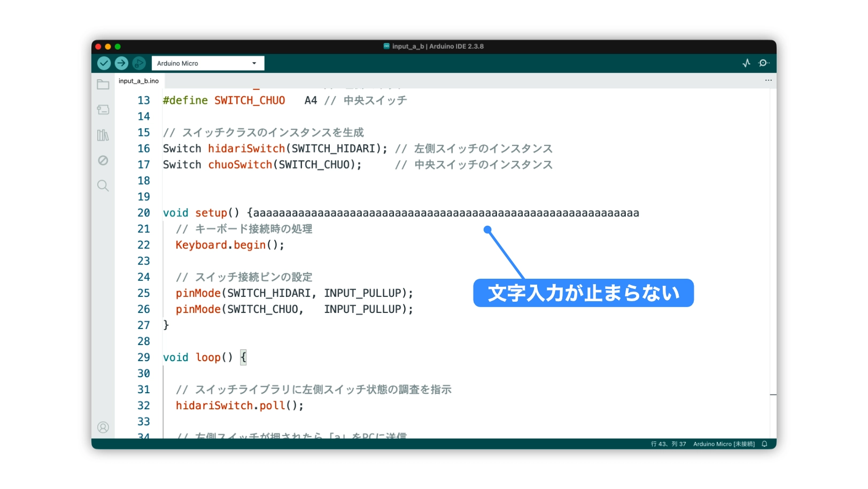Click Keyboard.begin(); on line 22
This screenshot has height=489, width=868.
click(230, 245)
